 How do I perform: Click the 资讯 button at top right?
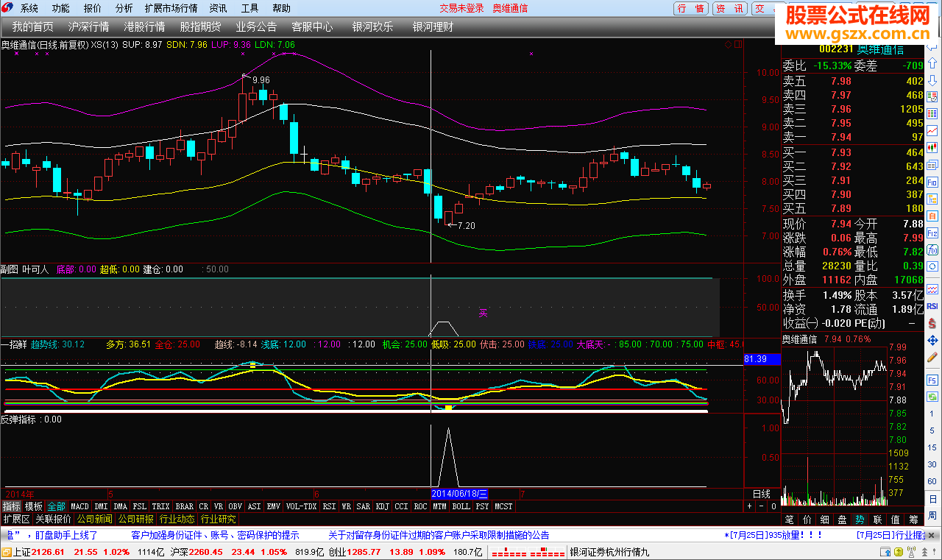[730, 8]
